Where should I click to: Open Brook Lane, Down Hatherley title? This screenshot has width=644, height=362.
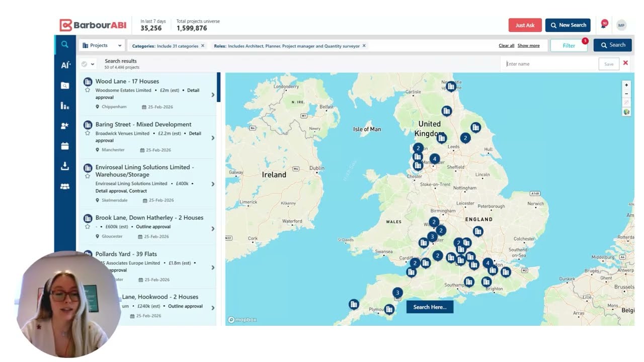149,218
